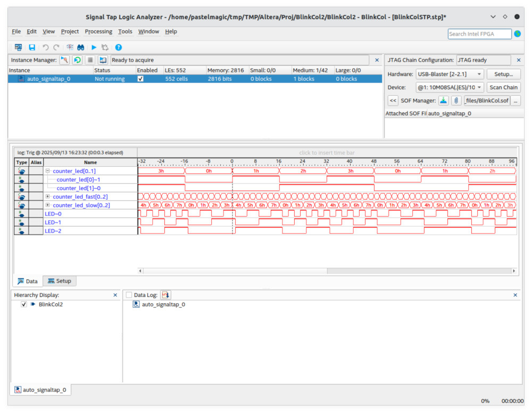Open the Hardware USB-Blaster dropdown
Screen dimensions: 532x414
(x=450, y=74)
